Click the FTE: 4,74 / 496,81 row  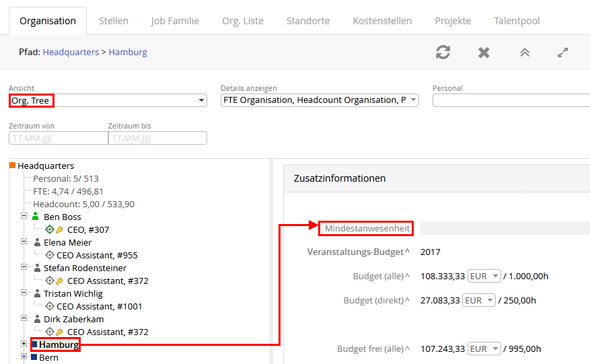[x=68, y=191]
